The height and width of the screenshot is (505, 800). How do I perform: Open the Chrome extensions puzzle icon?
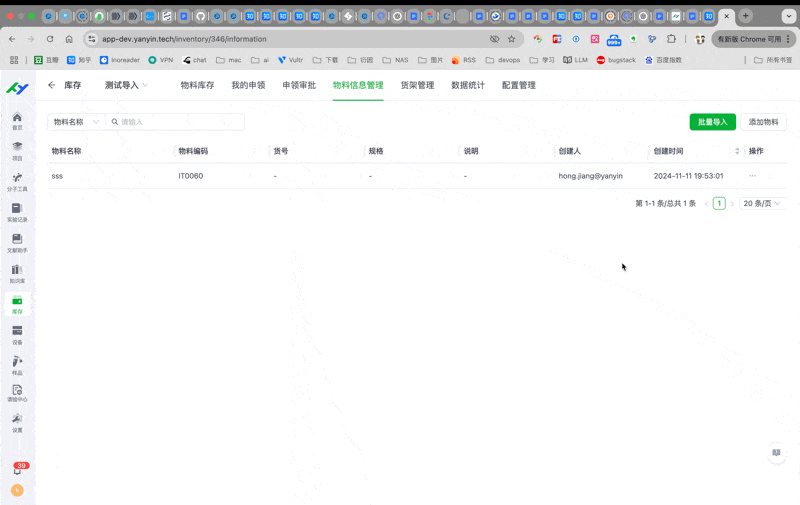click(671, 39)
